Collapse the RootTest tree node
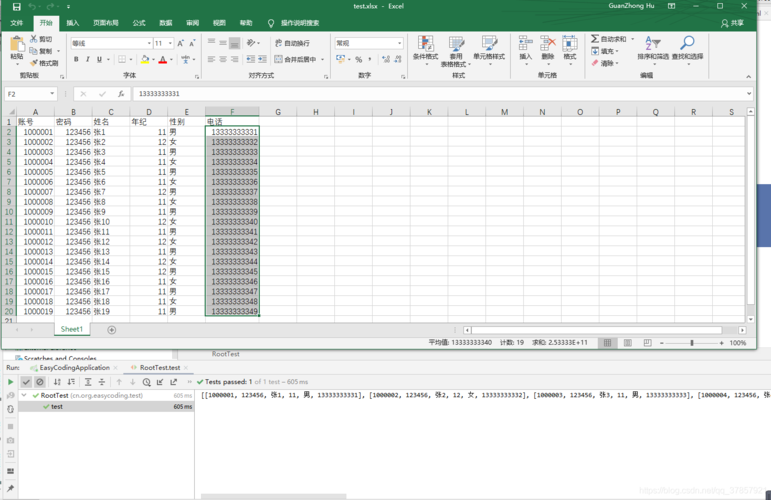This screenshot has height=500, width=771. (x=24, y=395)
